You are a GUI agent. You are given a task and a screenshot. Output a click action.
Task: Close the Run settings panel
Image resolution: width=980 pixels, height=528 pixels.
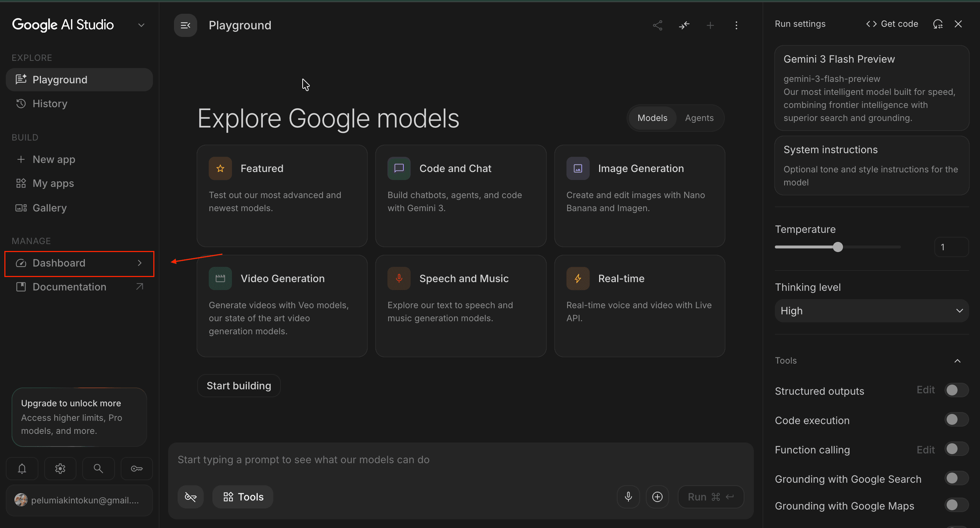coord(958,24)
